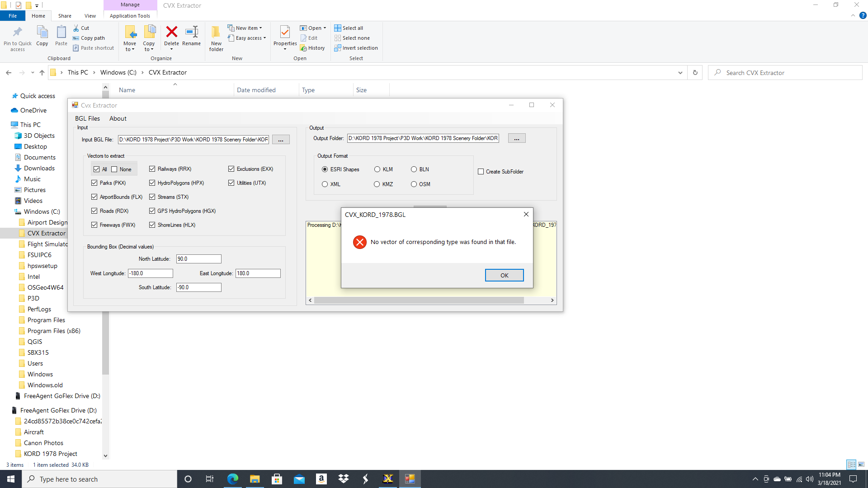The width and height of the screenshot is (868, 488).
Task: Click the Pin to Quick access icon
Action: (18, 33)
